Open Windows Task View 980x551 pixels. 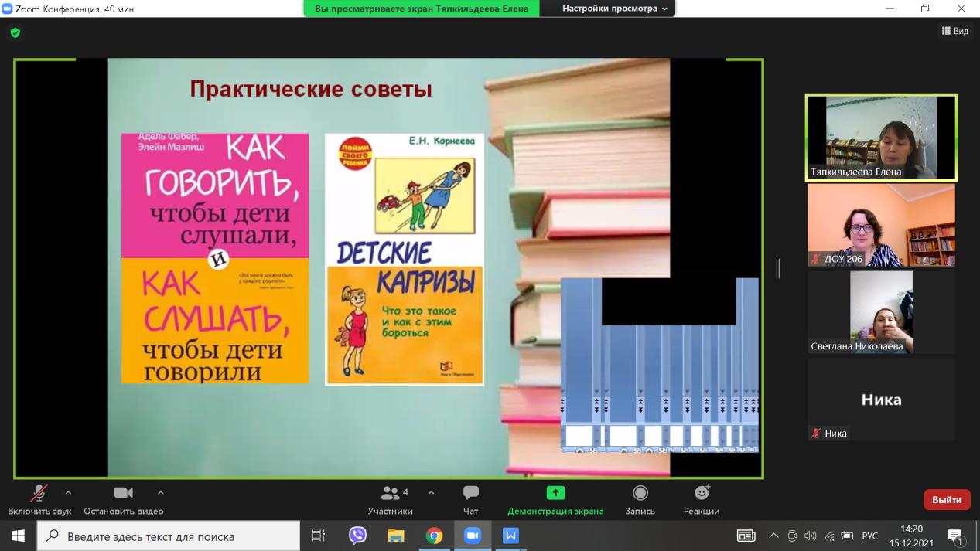(x=318, y=536)
